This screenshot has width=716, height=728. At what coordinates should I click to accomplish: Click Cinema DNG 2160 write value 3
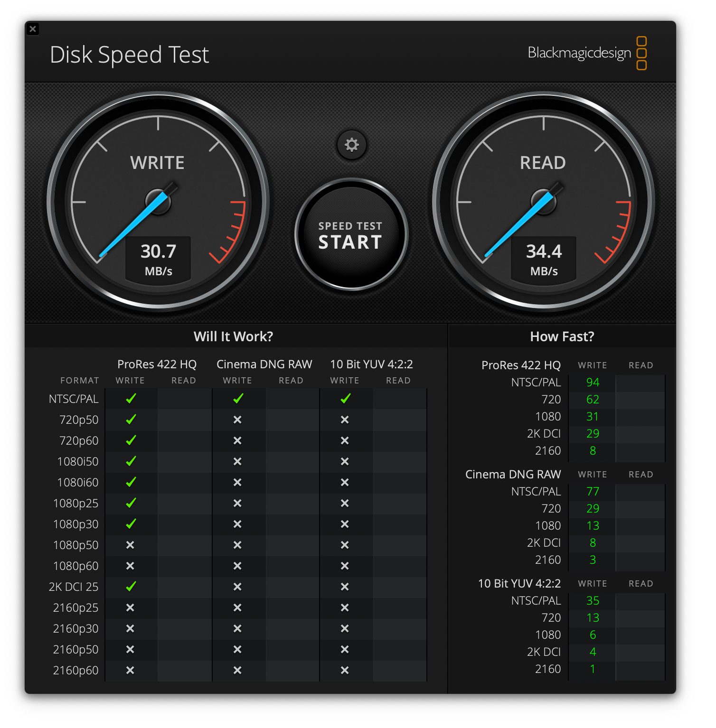(593, 560)
